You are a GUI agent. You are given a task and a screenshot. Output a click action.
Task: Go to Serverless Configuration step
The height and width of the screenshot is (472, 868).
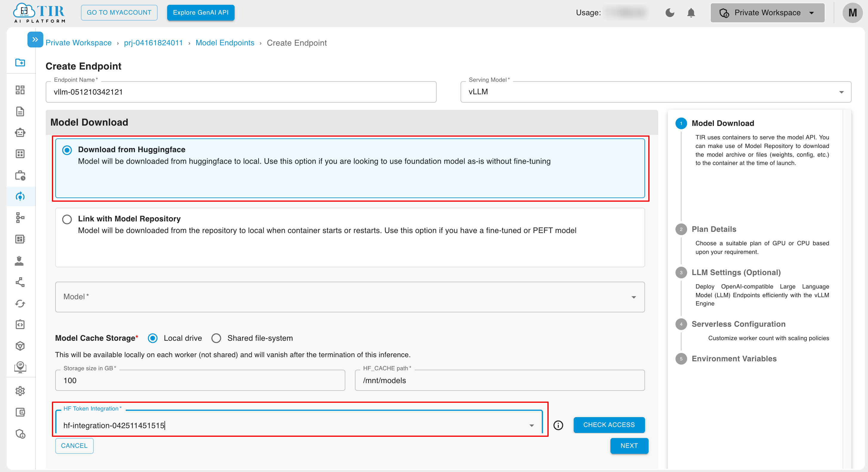pos(738,324)
